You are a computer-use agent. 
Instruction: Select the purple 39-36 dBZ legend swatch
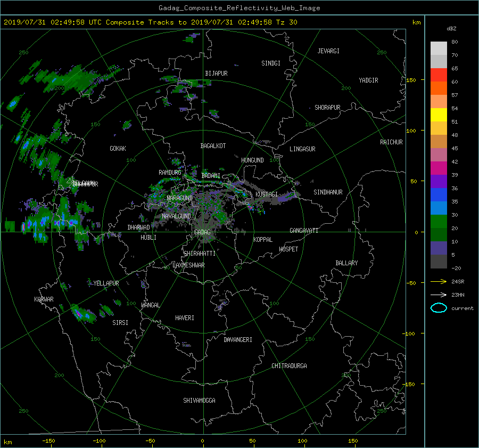(x=439, y=182)
